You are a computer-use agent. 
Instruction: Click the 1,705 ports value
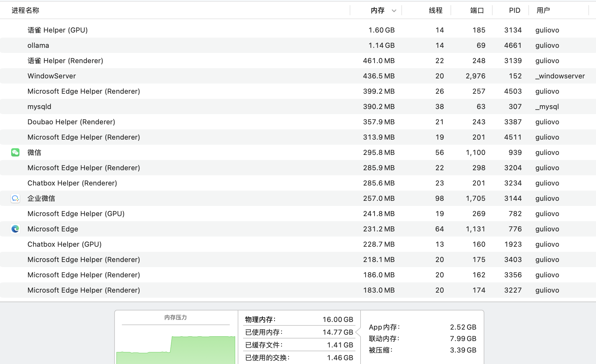[x=475, y=198]
